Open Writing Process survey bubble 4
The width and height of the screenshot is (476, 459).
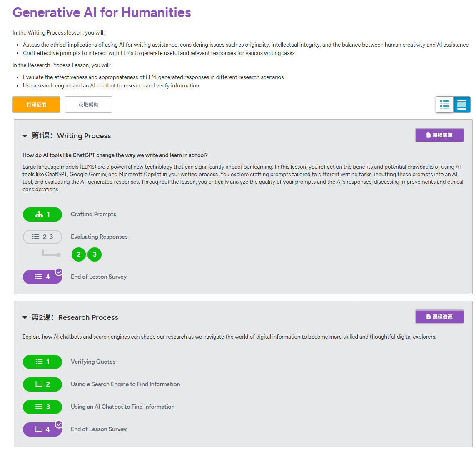click(42, 277)
